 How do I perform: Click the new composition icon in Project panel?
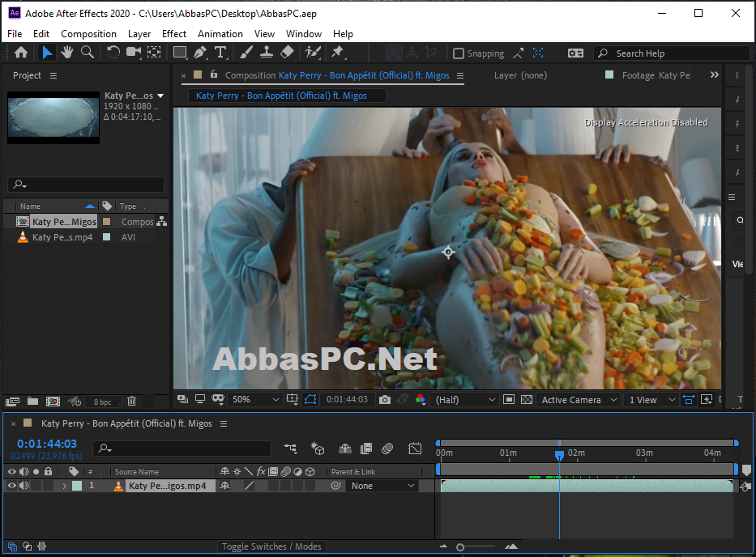coord(53,401)
